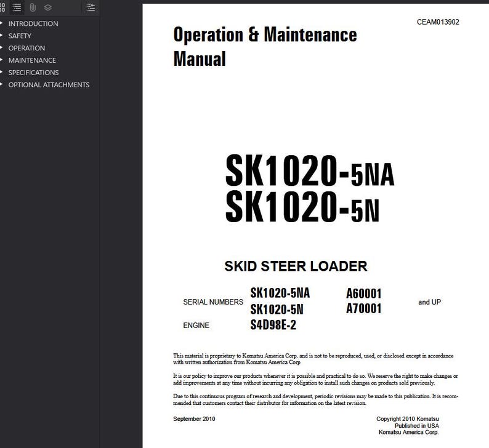Click 'Published in USA' text
This screenshot has width=489, height=448.
coord(417,426)
